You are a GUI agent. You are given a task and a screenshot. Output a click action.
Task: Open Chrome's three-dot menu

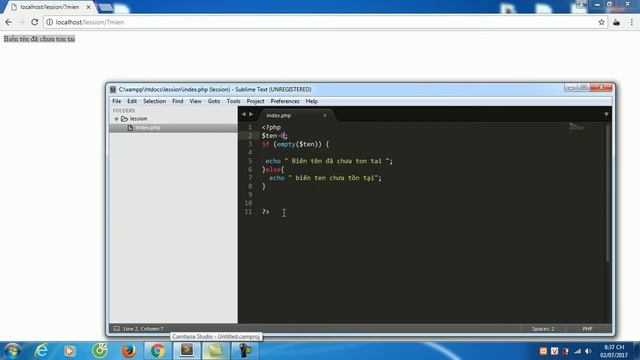click(x=631, y=22)
